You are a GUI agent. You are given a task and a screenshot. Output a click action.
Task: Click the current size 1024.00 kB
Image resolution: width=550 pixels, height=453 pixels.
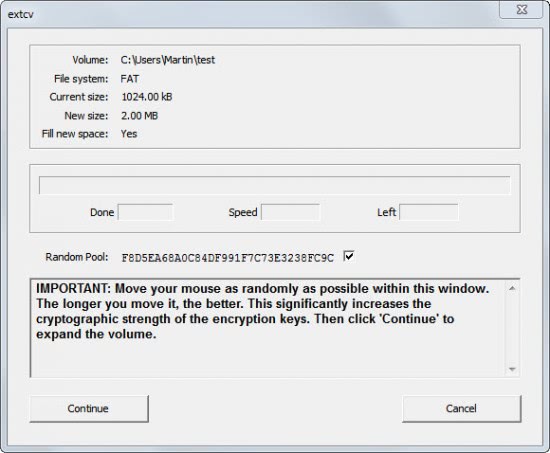(147, 97)
